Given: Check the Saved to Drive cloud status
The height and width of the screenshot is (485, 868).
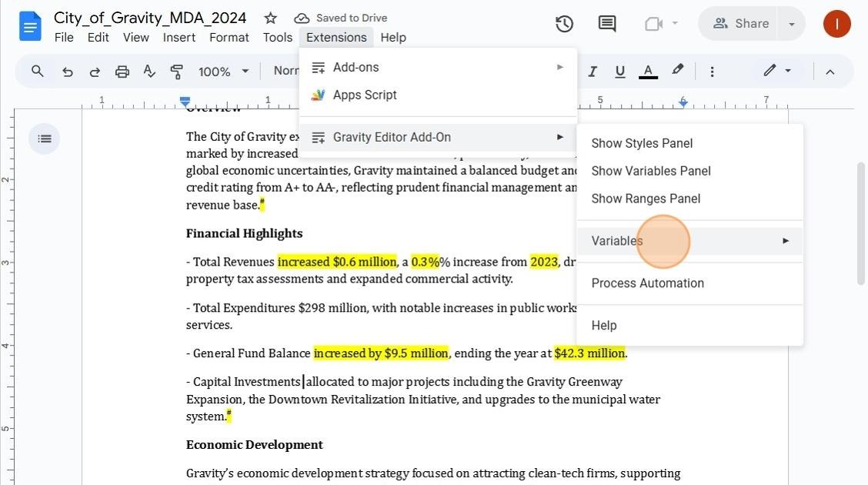Looking at the screenshot, I should tap(340, 18).
